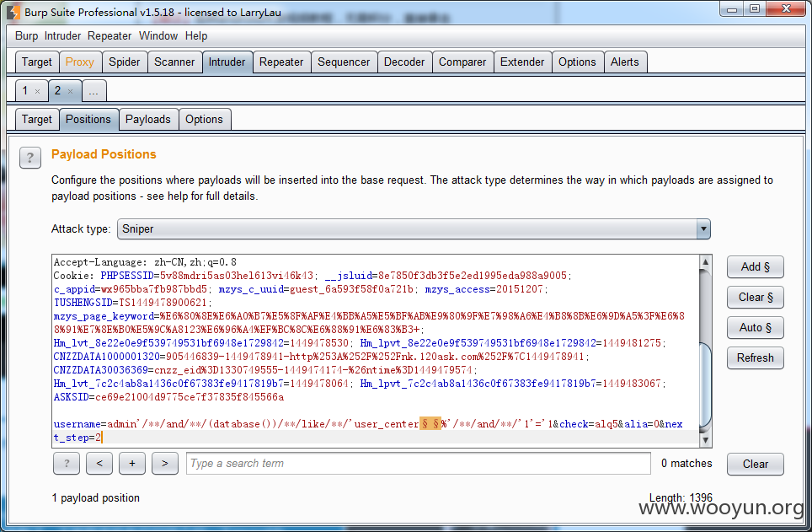Click the Add § button
This screenshot has height=532, width=812.
coord(755,267)
